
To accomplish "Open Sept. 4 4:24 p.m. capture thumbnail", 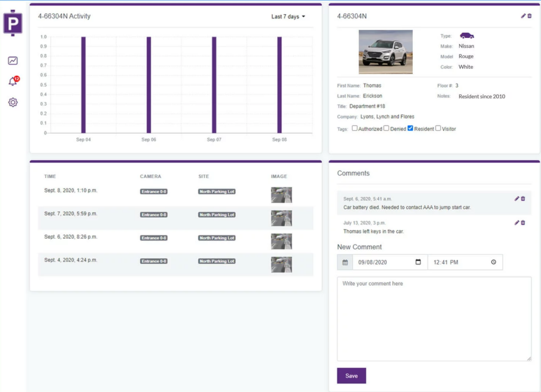I will (x=281, y=264).
